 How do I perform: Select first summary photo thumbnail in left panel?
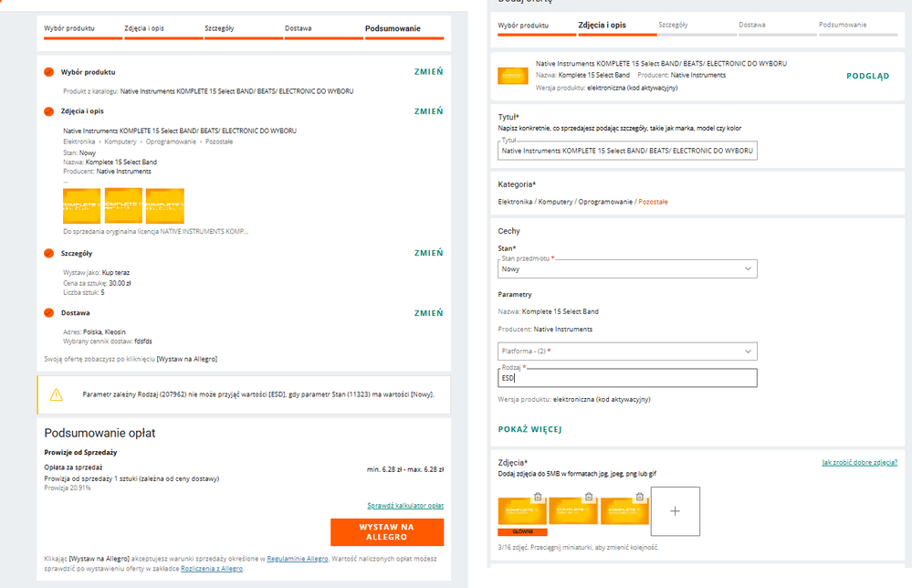[x=81, y=205]
